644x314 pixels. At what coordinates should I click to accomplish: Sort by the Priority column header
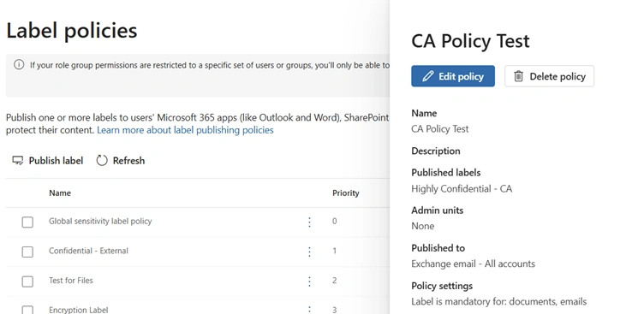pyautogui.click(x=346, y=193)
